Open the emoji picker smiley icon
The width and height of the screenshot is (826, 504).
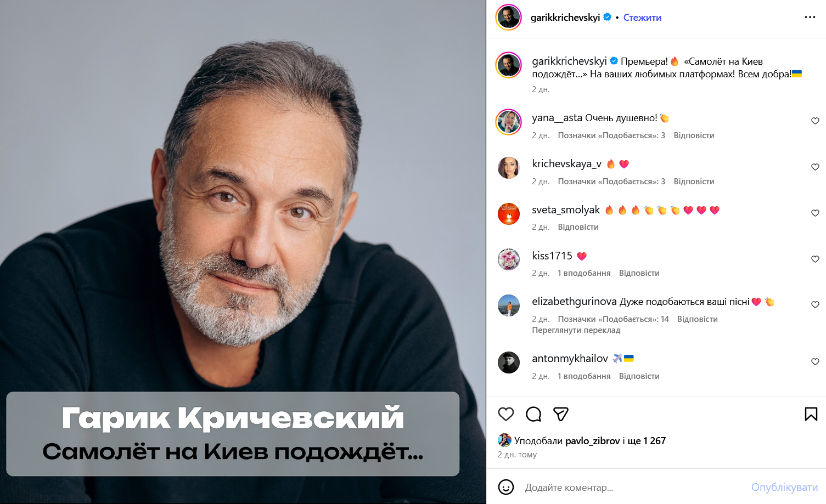[505, 487]
